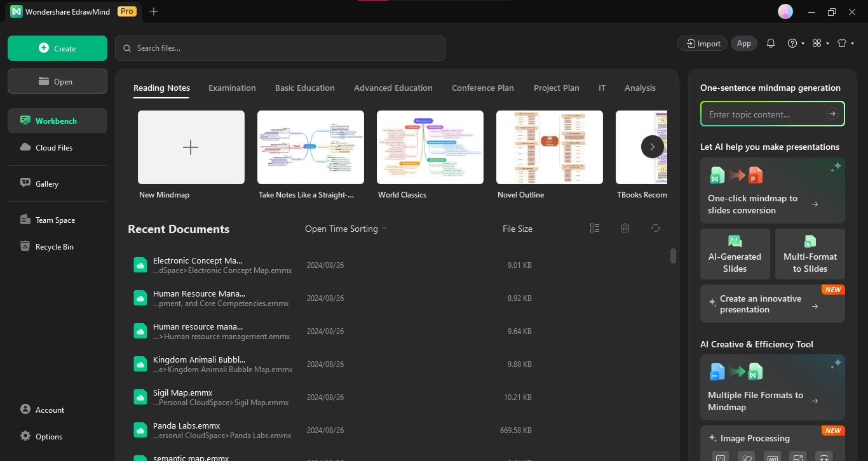Click the App button
The width and height of the screenshot is (868, 461).
click(744, 43)
